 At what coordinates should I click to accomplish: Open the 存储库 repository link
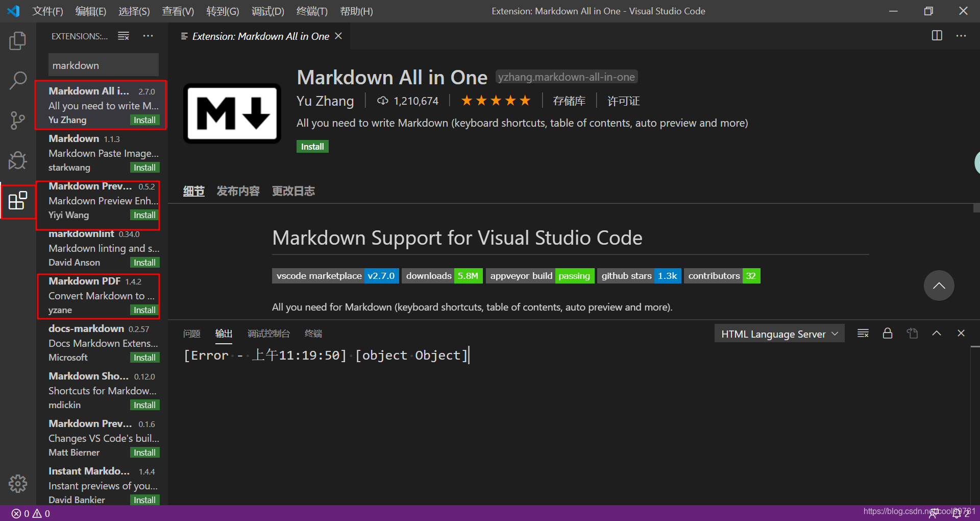[x=569, y=101]
